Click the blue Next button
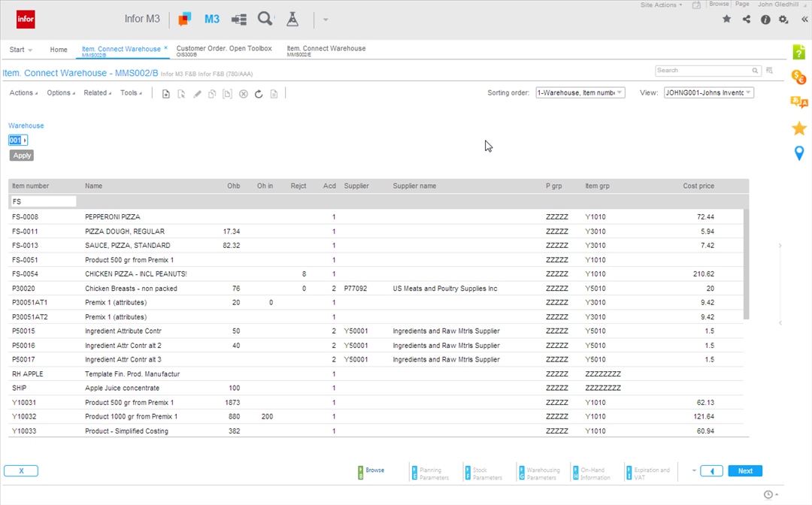 (x=745, y=471)
